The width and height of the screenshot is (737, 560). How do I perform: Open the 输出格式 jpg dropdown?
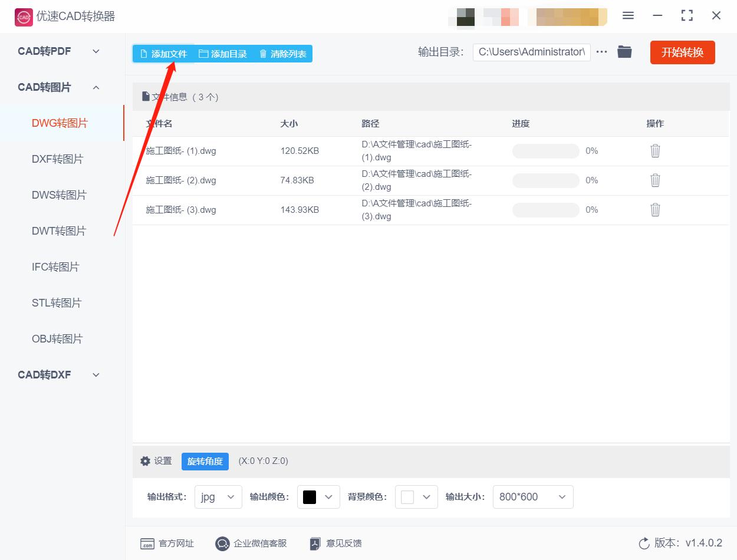coord(218,497)
